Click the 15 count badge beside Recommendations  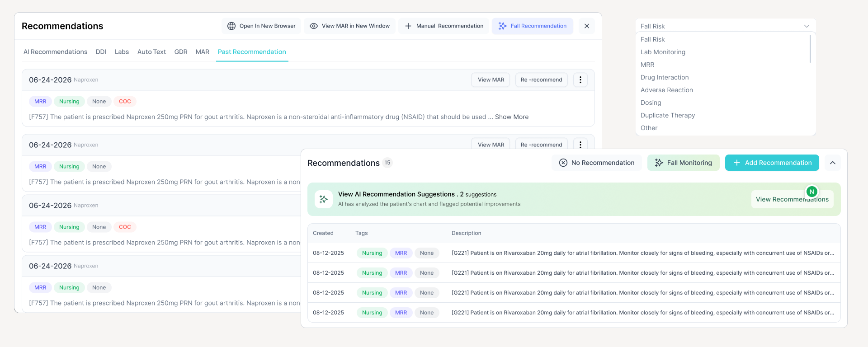click(x=387, y=163)
